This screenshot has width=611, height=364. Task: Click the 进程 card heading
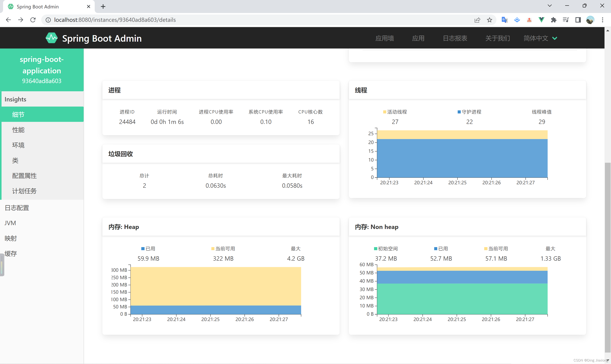point(115,90)
